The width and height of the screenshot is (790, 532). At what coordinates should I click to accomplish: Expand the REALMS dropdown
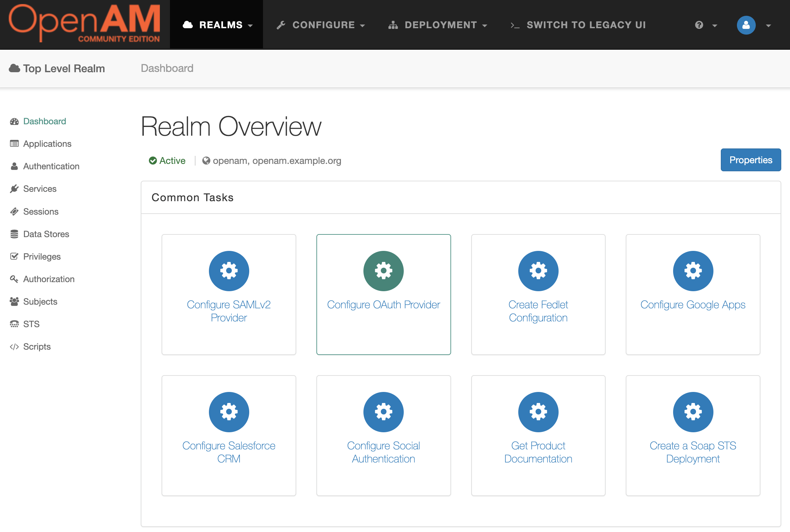pos(217,25)
